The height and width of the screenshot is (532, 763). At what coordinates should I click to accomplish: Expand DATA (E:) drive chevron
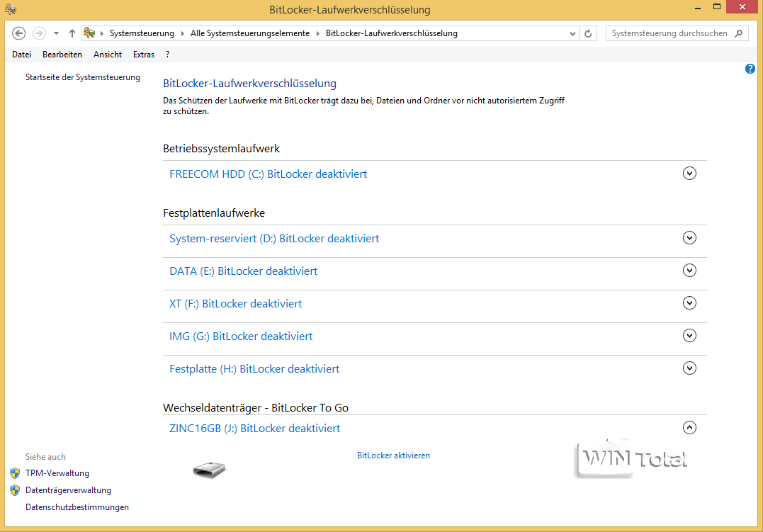689,271
